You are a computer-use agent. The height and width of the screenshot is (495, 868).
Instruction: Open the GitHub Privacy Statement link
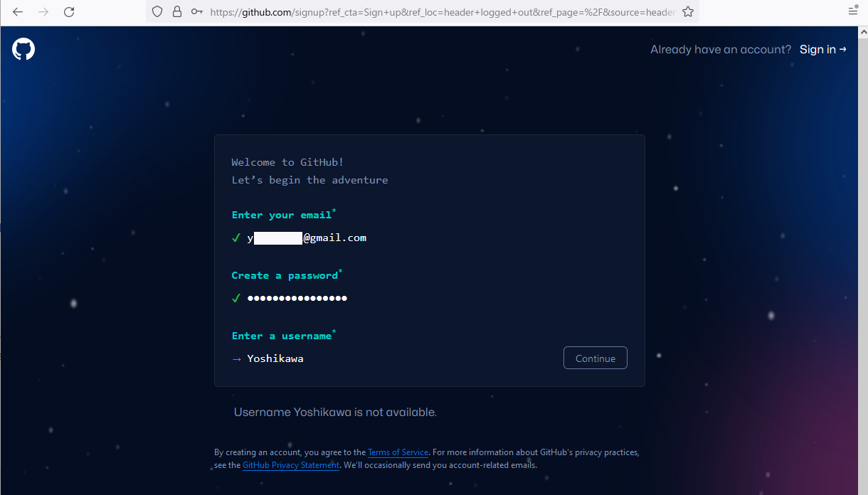(x=291, y=465)
